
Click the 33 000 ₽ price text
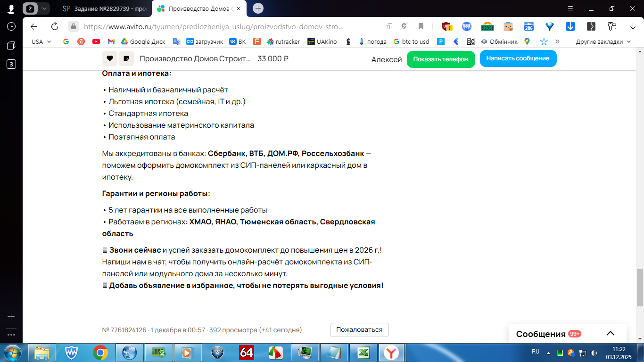[273, 59]
